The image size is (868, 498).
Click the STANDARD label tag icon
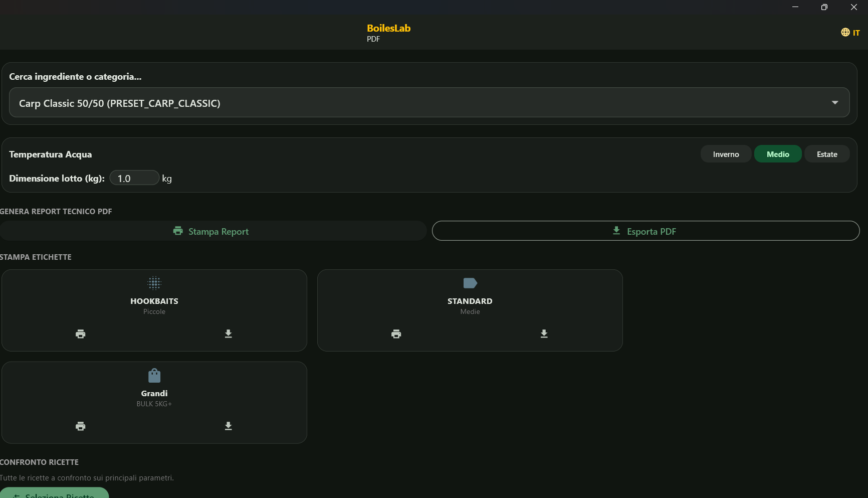point(470,283)
